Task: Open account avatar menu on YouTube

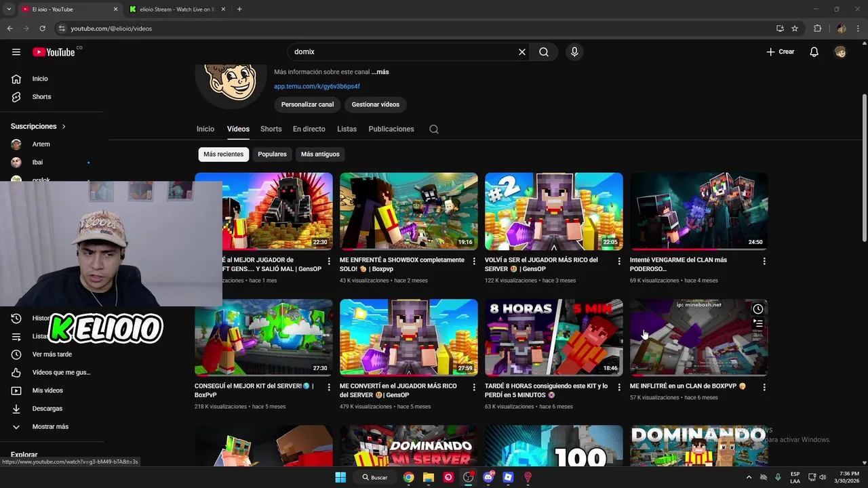Action: point(840,52)
